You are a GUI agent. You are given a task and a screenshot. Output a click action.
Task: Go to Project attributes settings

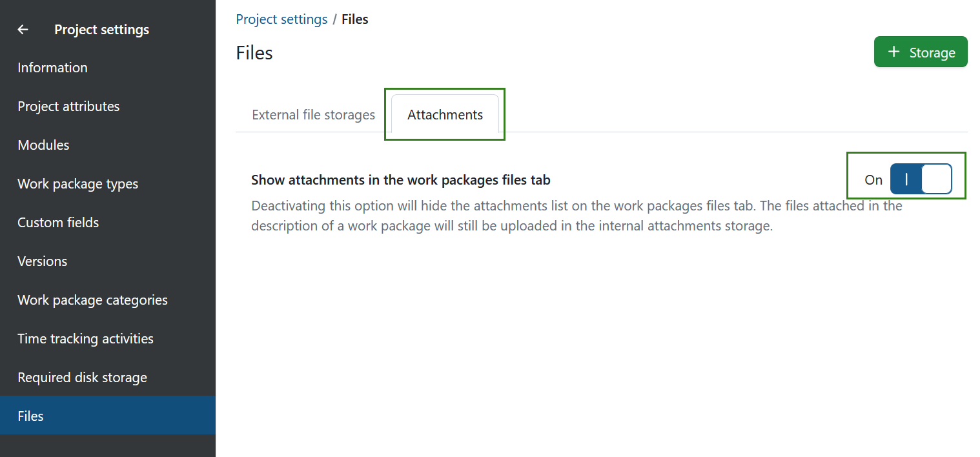point(68,107)
